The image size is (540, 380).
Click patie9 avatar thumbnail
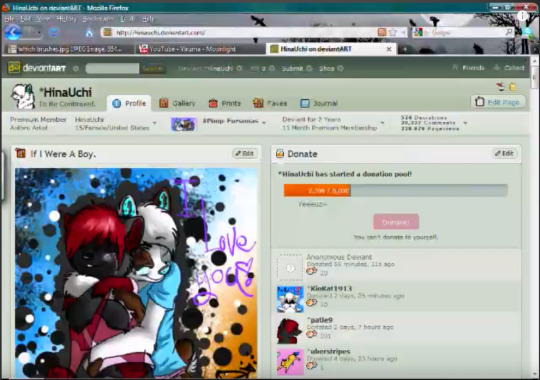[x=290, y=330]
